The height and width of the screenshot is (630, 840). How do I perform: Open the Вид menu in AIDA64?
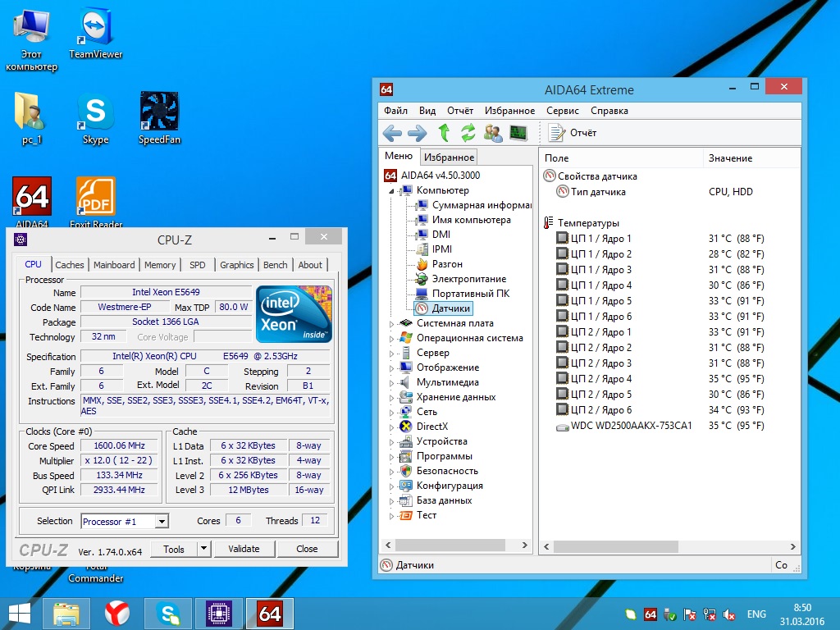[x=427, y=111]
